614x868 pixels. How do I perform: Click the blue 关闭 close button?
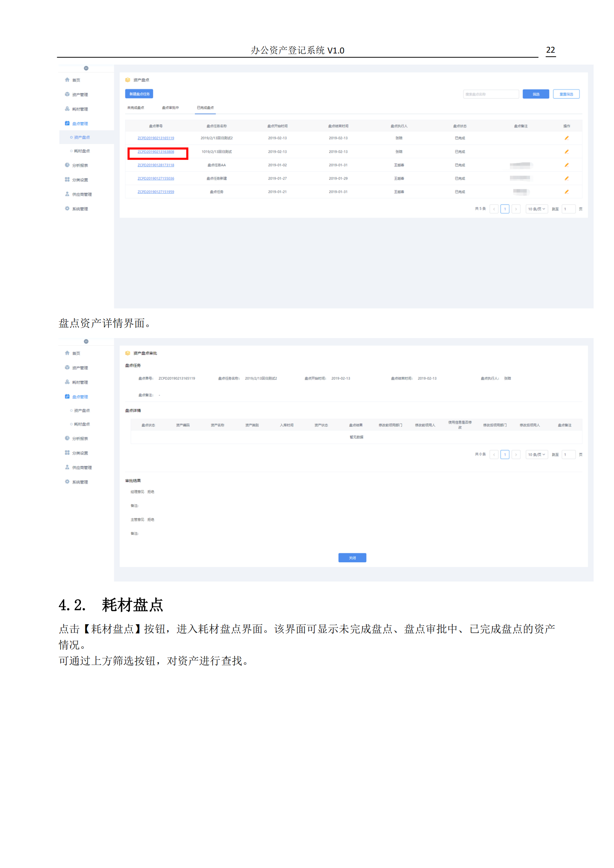coord(352,558)
